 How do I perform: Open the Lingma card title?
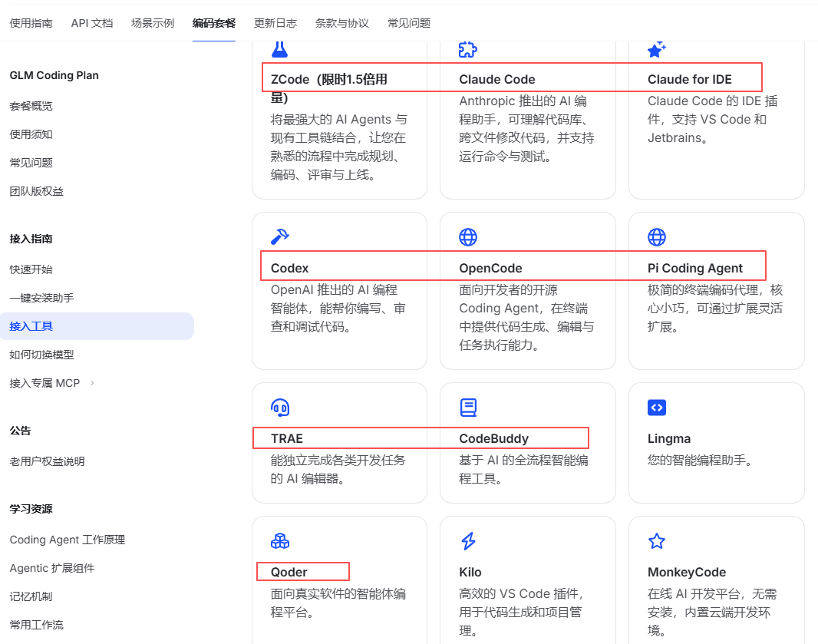tap(669, 438)
